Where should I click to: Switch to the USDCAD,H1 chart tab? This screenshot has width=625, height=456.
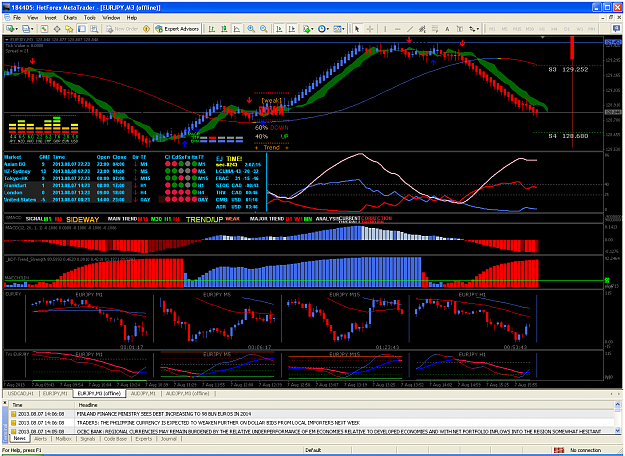pos(21,393)
